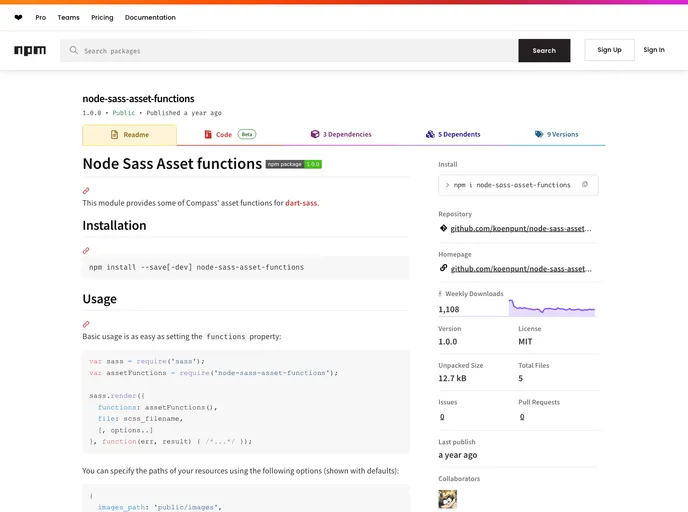
Task: Open the Issues count link
Action: point(442,417)
